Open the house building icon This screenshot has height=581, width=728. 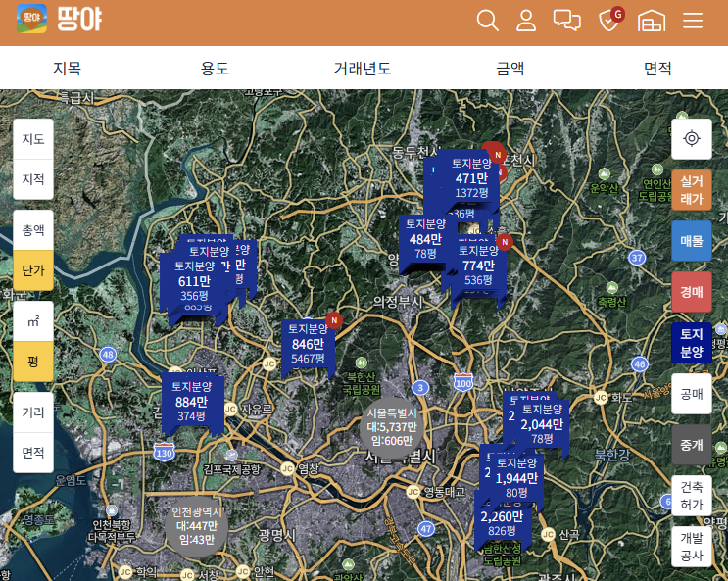pyautogui.click(x=652, y=21)
